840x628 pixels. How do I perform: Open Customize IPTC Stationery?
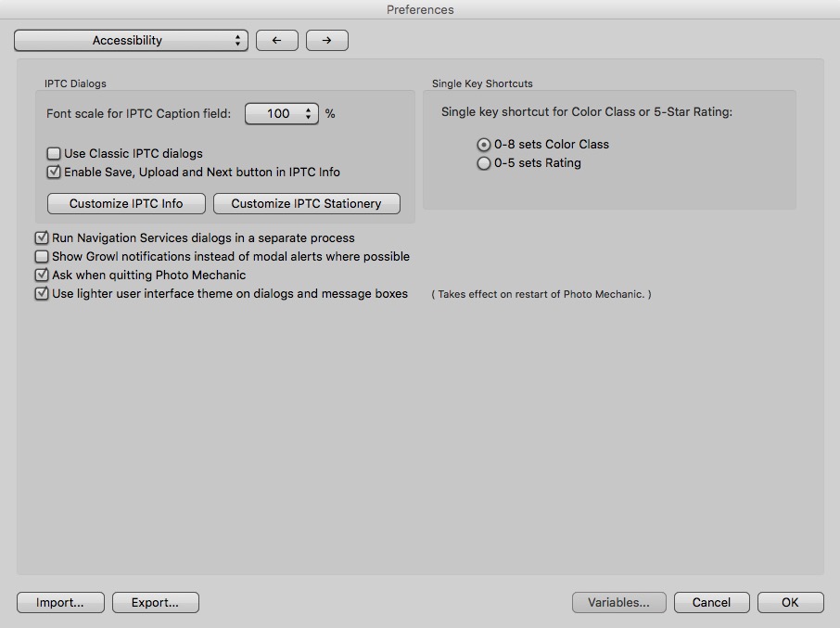click(306, 204)
